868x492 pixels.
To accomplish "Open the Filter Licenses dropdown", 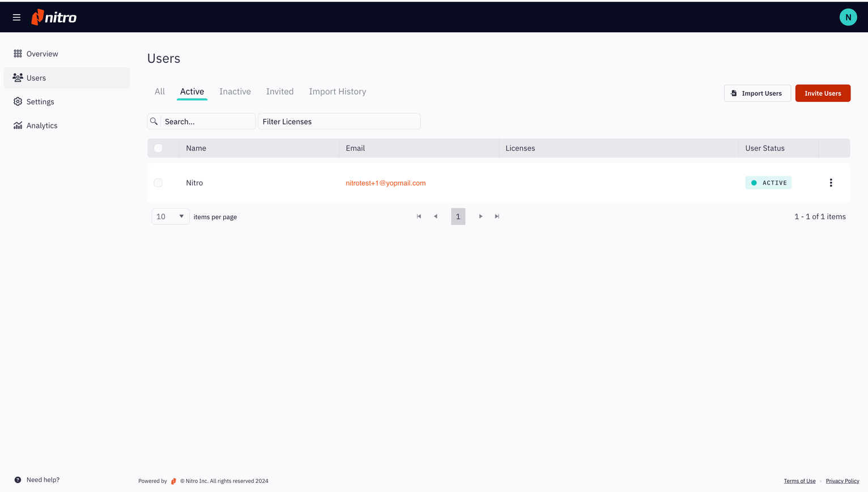I will pos(339,121).
